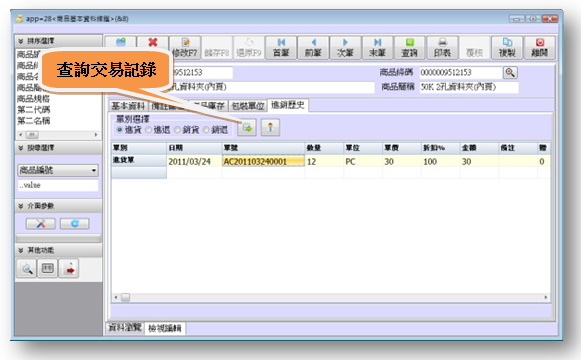Click the table scrollbar right arrow

[545, 297]
